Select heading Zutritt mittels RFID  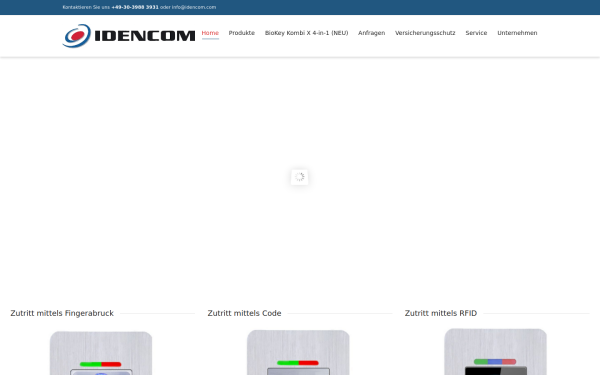click(x=441, y=313)
